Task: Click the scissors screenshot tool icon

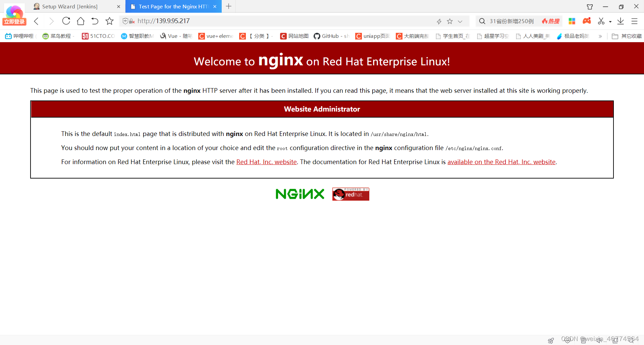Action: click(x=601, y=21)
